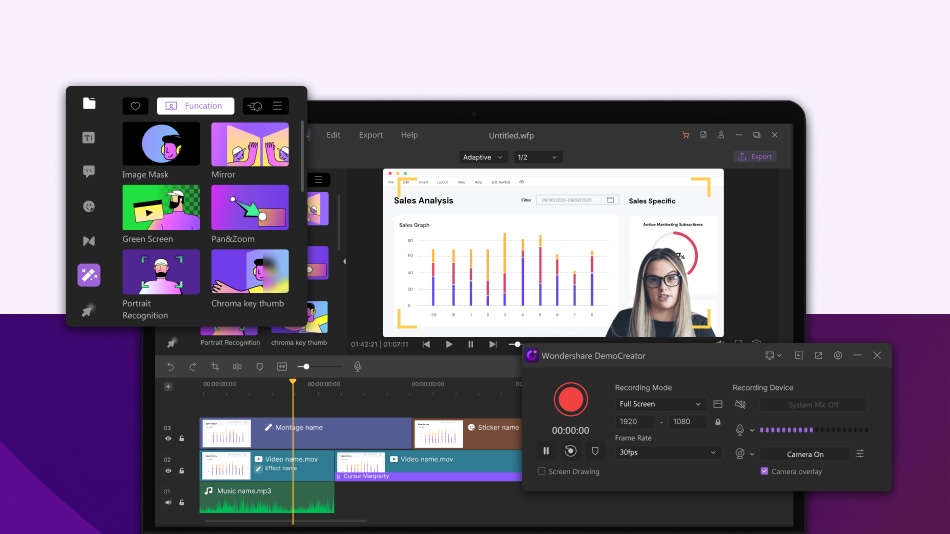
Task: Select the crop tool in timeline toolbar
Action: click(215, 367)
